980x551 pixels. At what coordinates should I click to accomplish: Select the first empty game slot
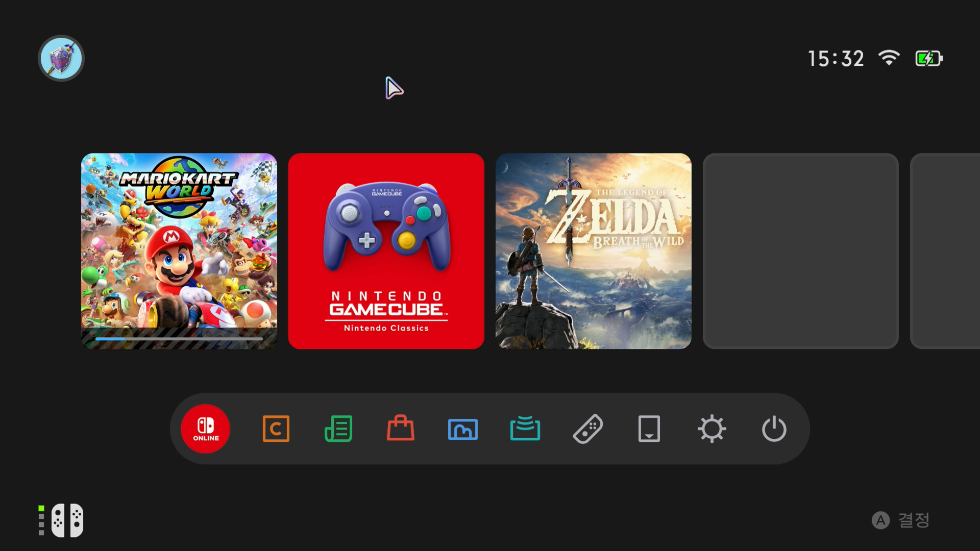(x=801, y=251)
